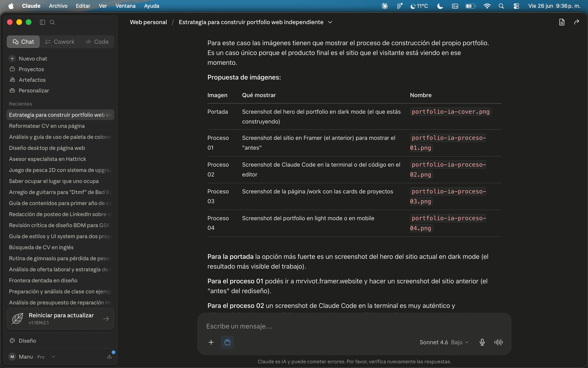Click the battery status icon

coord(470,6)
